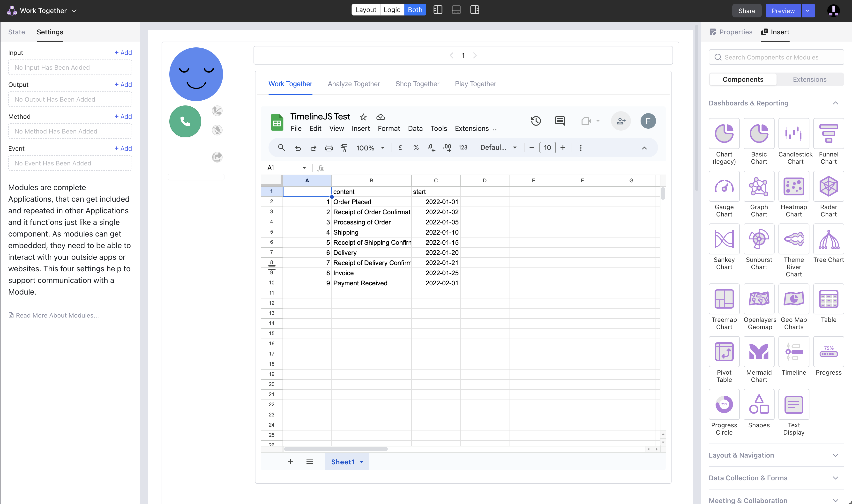Open the zoom 100% dropdown
The width and height of the screenshot is (852, 504).
(370, 148)
